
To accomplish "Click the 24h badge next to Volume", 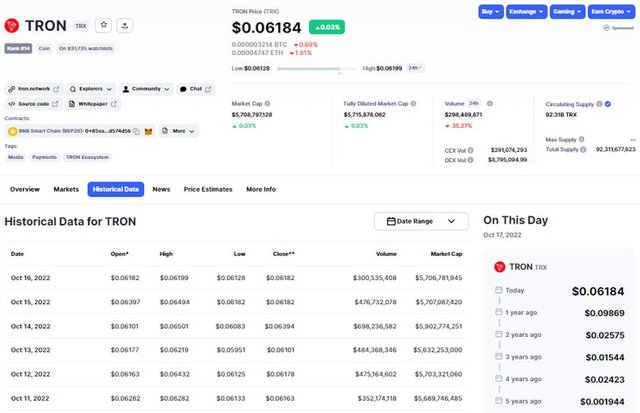I will point(474,104).
